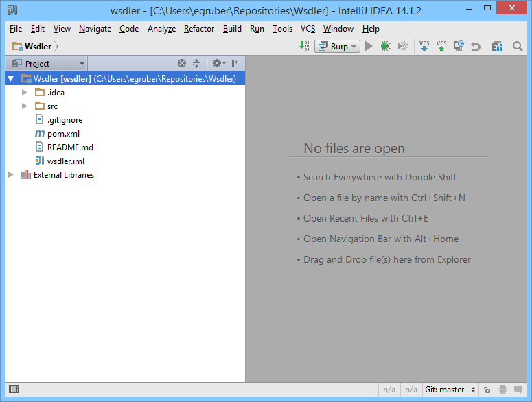Click External Libraries bookshelf icon
The image size is (532, 402).
coord(26,174)
